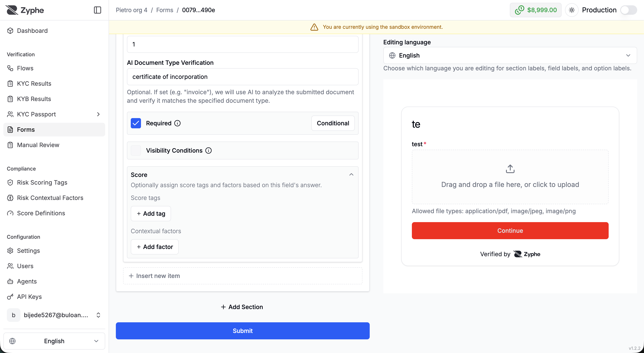Toggle the light/dark theme sun icon
Screen dimensions: 644x353
tap(572, 10)
